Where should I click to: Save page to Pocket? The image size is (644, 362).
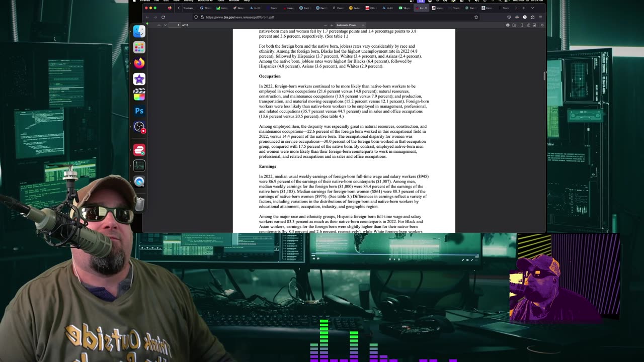(509, 17)
